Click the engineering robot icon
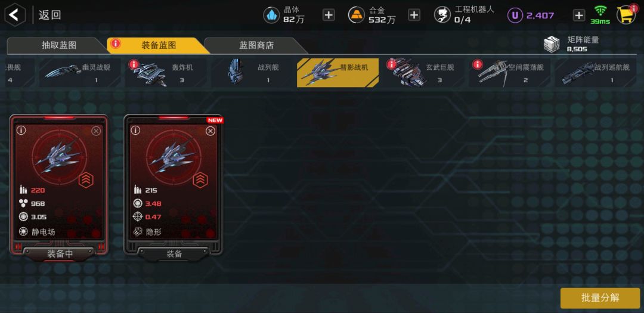 coord(442,15)
